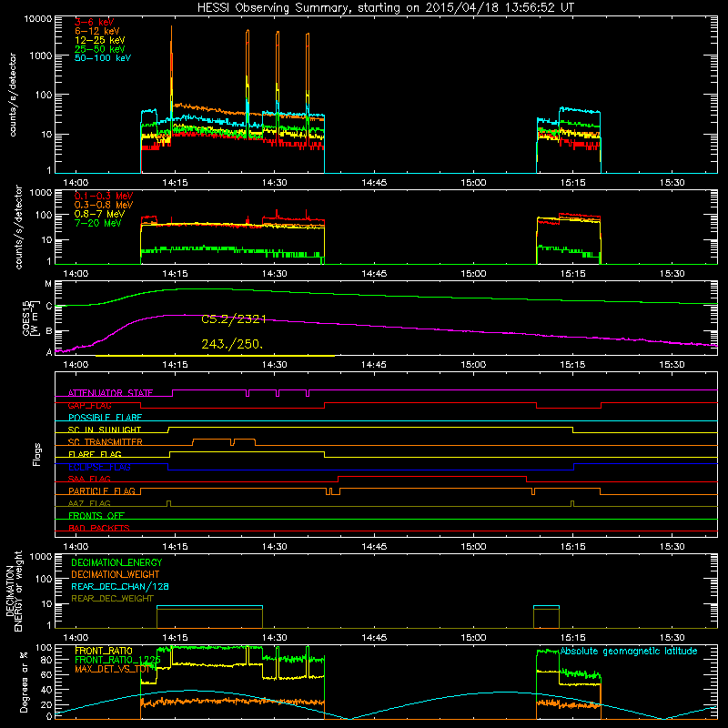Click the FRONT_RATIO legend label
Screen dimensions: 728x728
point(104,652)
